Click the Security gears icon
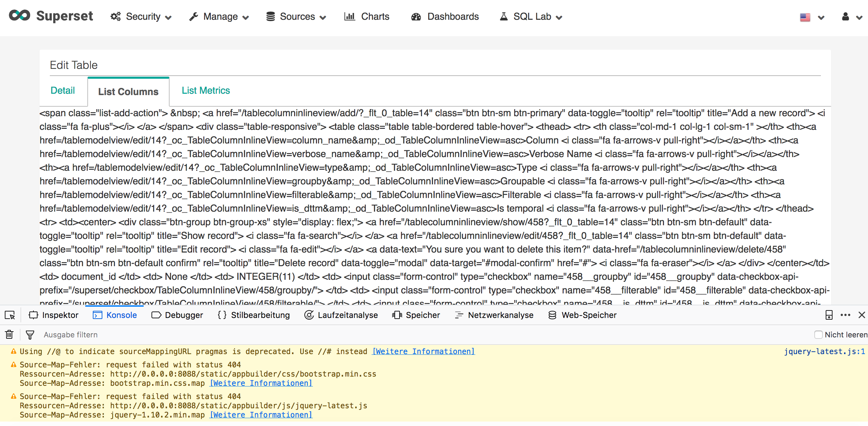The height and width of the screenshot is (426, 868). [x=116, y=16]
